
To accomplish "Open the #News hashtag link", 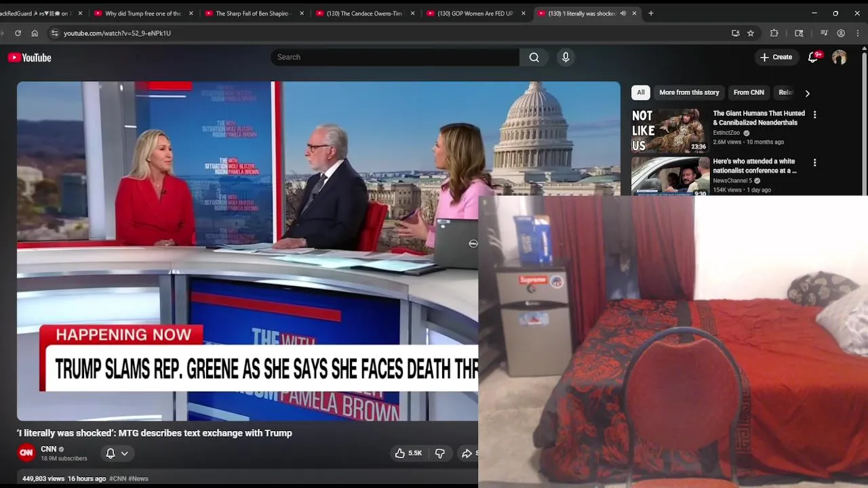I will point(138,479).
